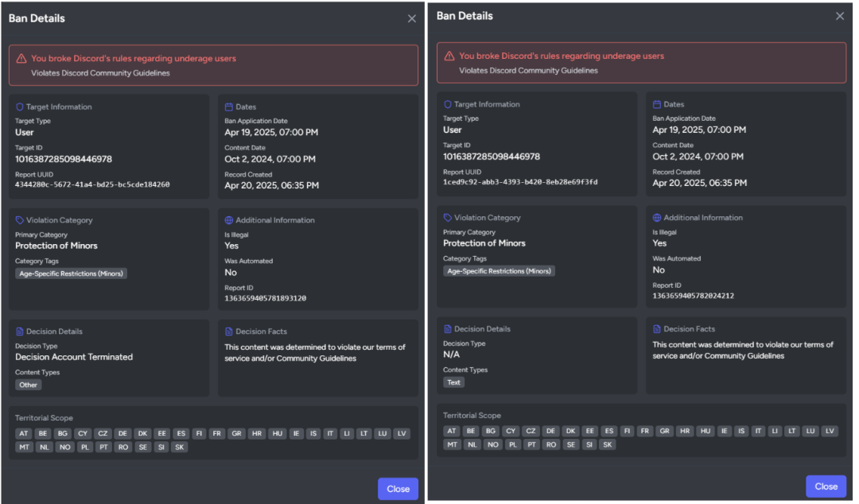Click Violation Category tag icon in right dialog

pos(448,218)
